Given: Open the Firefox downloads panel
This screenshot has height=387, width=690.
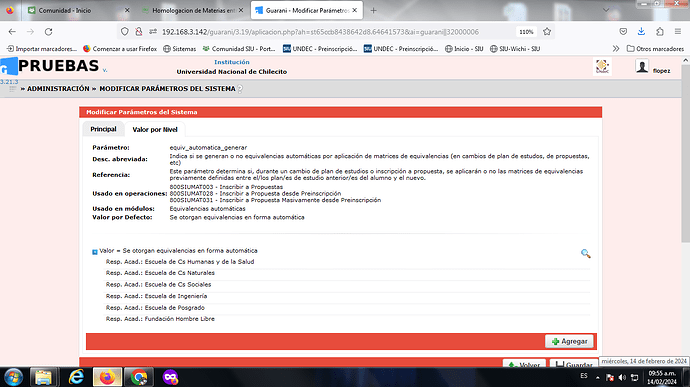Looking at the screenshot, I should (641, 32).
